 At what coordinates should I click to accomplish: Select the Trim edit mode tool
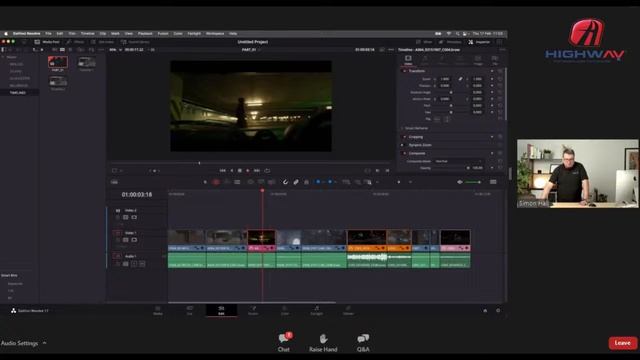[216, 182]
